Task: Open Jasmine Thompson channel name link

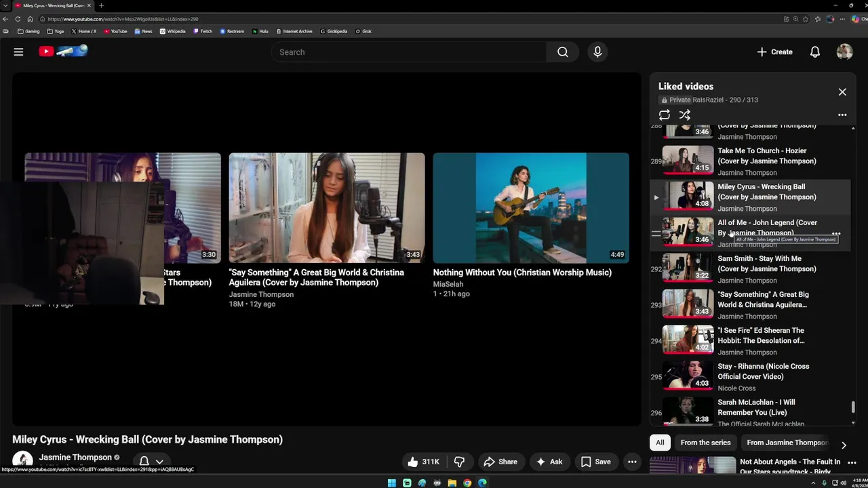Action: 75,457
